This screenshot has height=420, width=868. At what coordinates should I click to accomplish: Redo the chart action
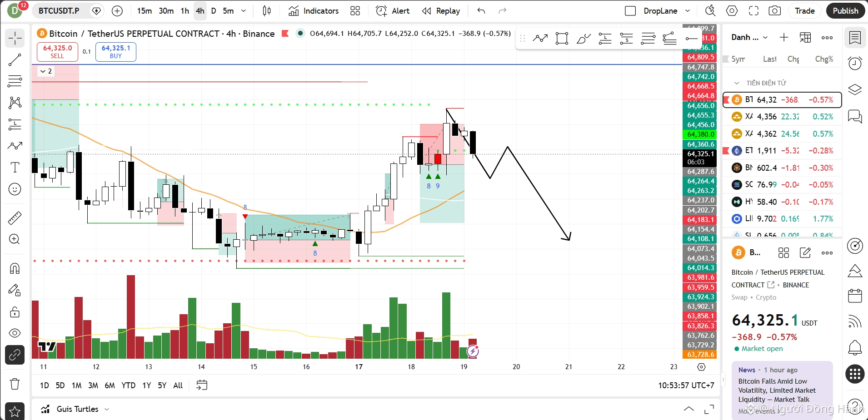502,11
